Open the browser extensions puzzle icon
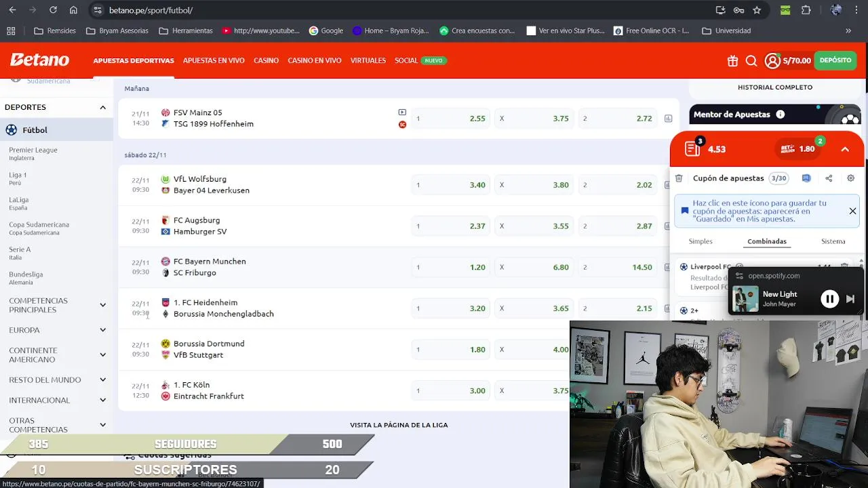The image size is (868, 488). click(806, 10)
